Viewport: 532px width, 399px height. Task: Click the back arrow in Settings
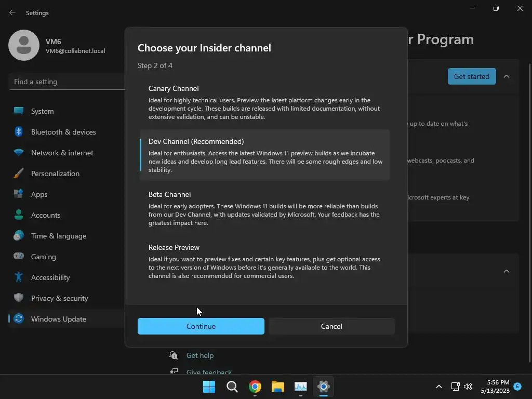(x=12, y=12)
